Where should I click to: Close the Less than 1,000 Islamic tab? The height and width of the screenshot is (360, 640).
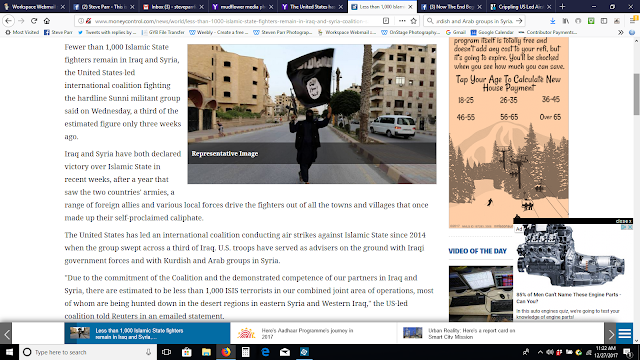pyautogui.click(x=410, y=7)
